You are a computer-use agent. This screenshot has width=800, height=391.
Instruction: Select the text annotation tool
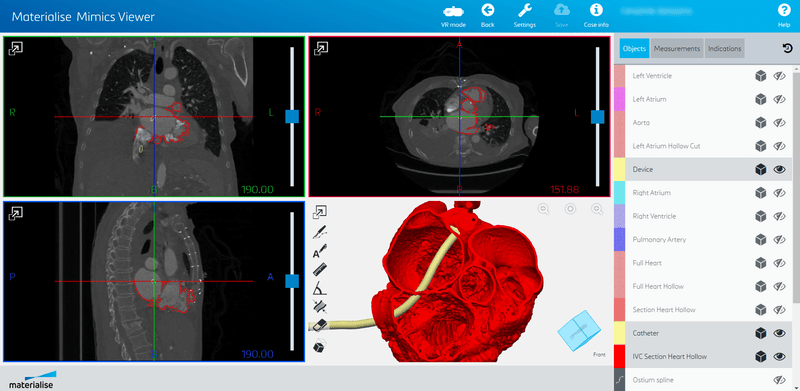tap(320, 251)
